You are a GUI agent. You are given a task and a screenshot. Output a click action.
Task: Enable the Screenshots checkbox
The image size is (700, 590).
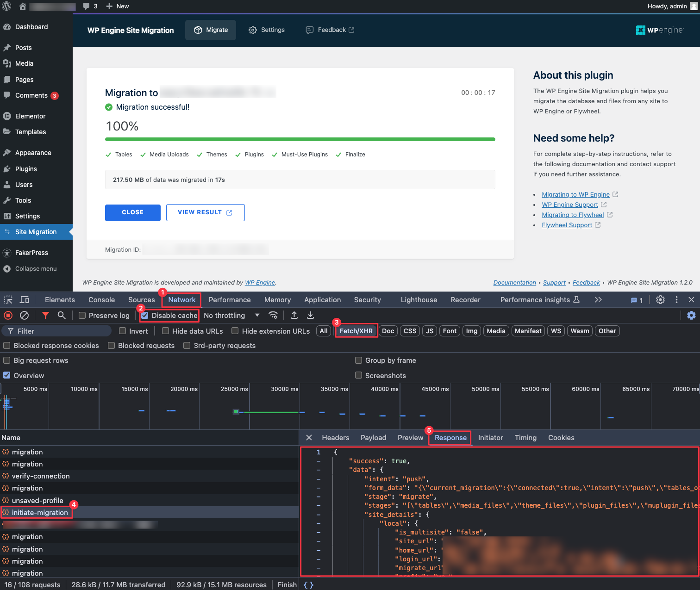pos(358,375)
